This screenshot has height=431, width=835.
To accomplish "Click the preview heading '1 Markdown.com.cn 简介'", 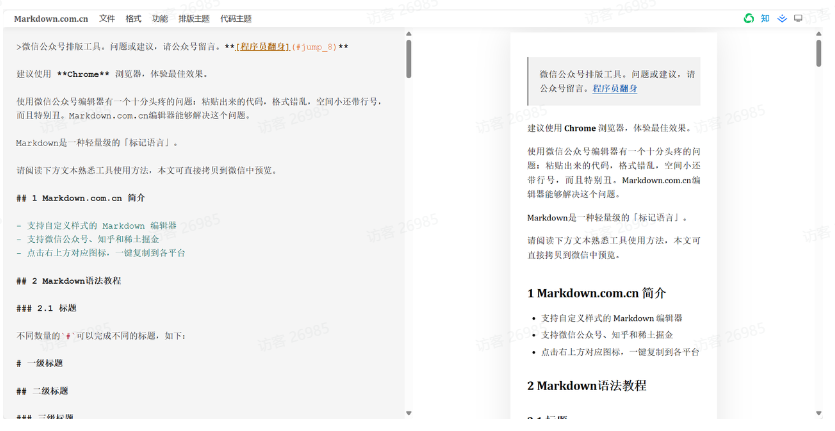I will click(x=596, y=293).
